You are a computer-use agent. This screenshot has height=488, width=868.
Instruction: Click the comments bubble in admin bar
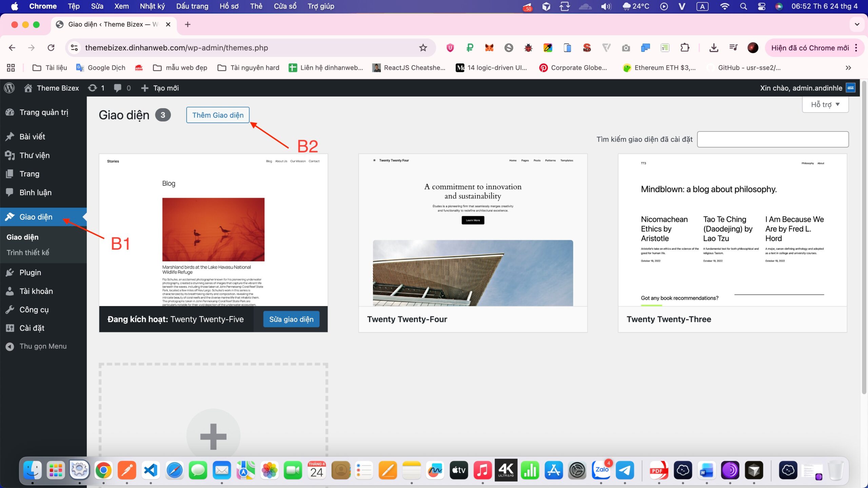coord(118,88)
